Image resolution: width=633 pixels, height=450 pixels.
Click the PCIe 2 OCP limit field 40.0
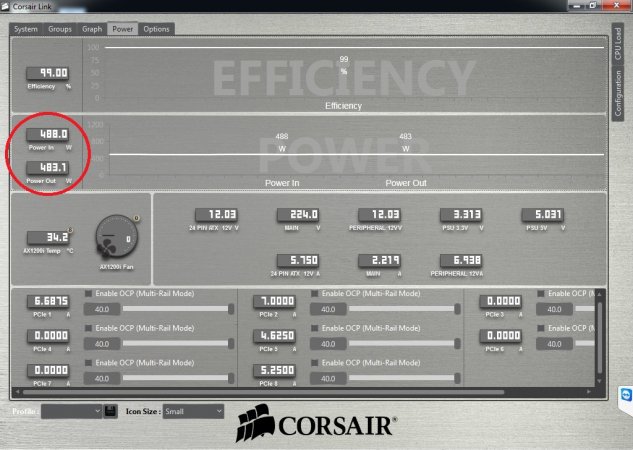coord(328,309)
